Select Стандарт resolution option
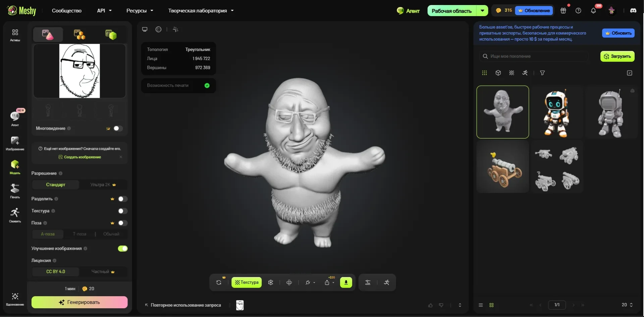The image size is (644, 317). tap(56, 185)
